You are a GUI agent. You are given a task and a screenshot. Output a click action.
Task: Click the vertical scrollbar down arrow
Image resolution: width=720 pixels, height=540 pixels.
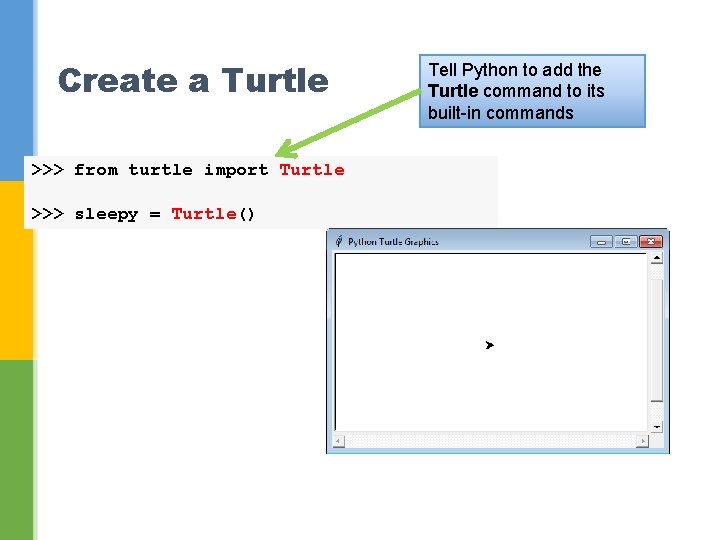pos(657,427)
